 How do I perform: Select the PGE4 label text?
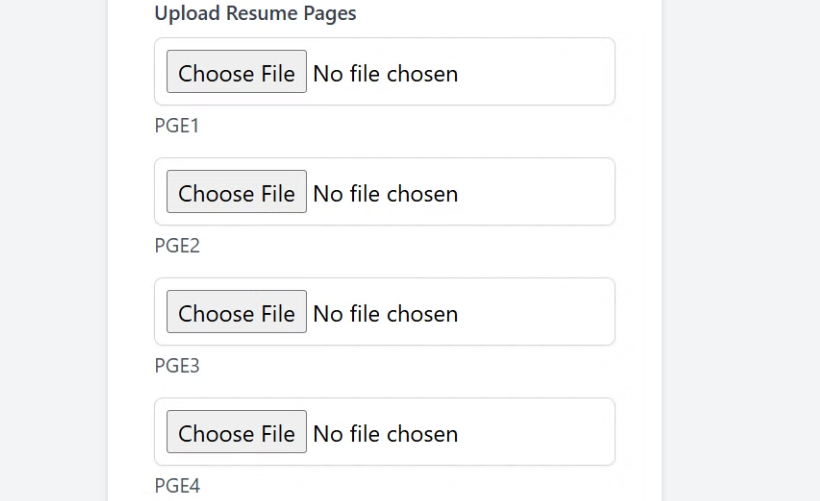(177, 485)
